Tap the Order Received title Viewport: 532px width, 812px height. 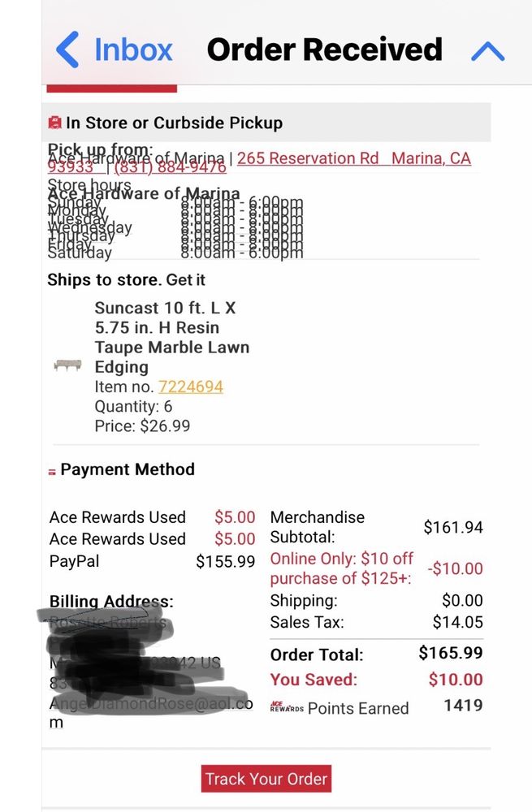point(324,50)
